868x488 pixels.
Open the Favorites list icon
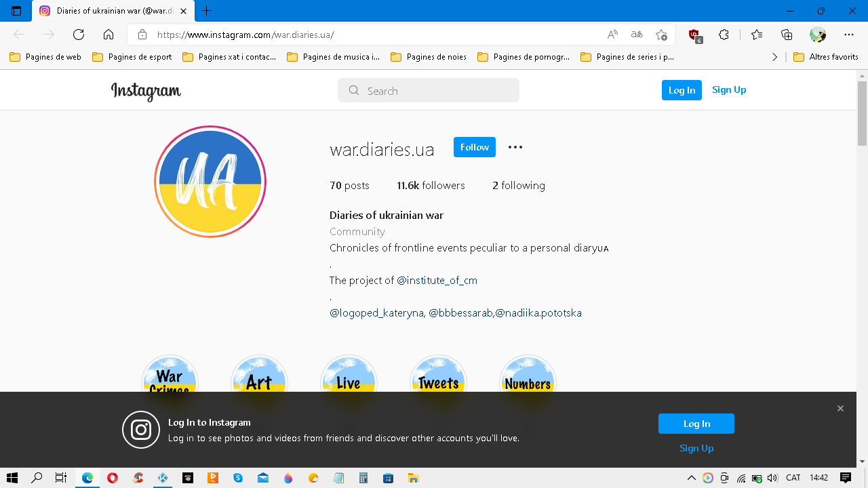click(757, 35)
